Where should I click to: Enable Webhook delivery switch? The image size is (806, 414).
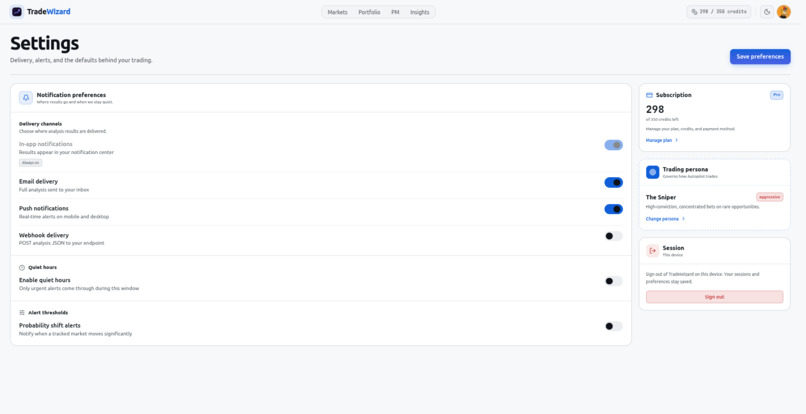pos(613,236)
